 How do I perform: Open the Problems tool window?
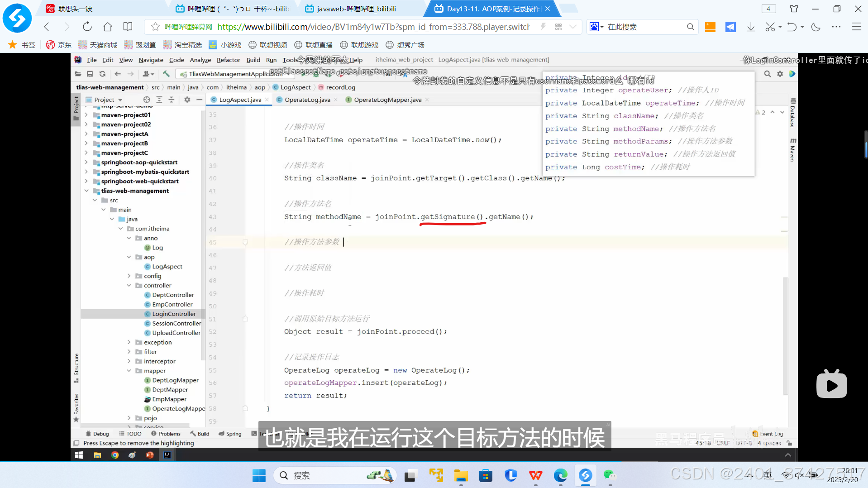(166, 434)
